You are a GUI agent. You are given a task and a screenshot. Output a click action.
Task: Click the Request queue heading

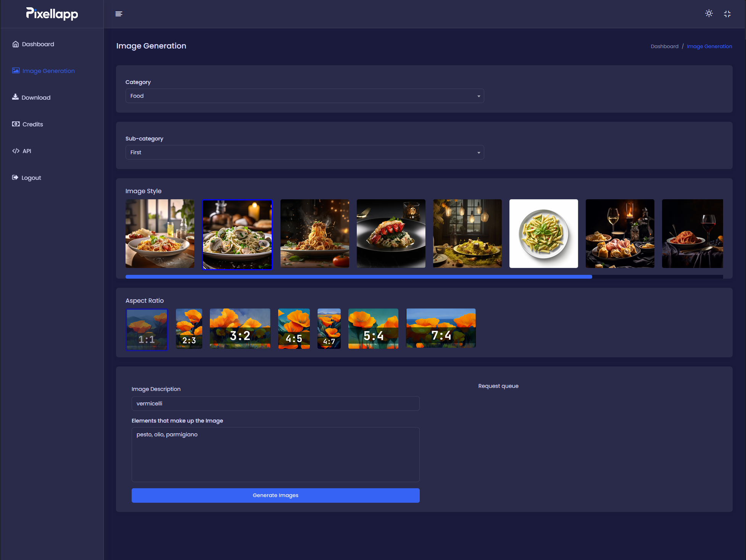pyautogui.click(x=498, y=386)
